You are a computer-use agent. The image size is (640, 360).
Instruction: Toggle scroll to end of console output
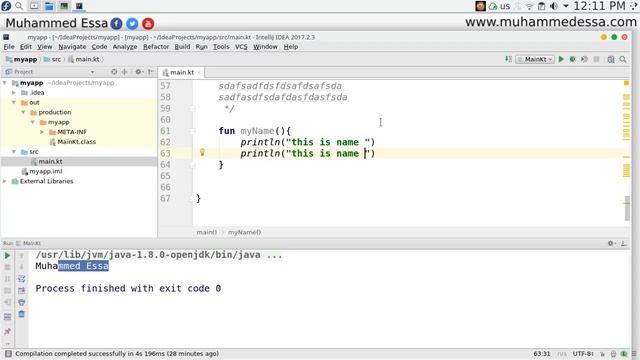pos(22,291)
